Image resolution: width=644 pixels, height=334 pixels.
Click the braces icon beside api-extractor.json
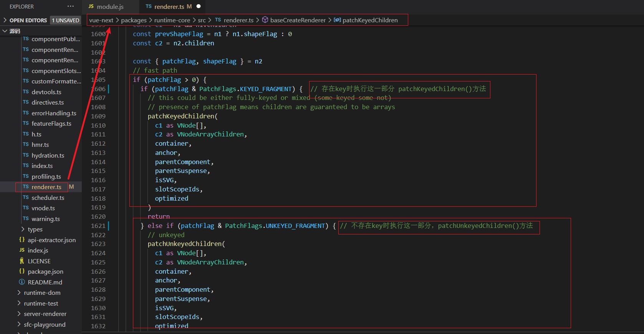point(22,239)
